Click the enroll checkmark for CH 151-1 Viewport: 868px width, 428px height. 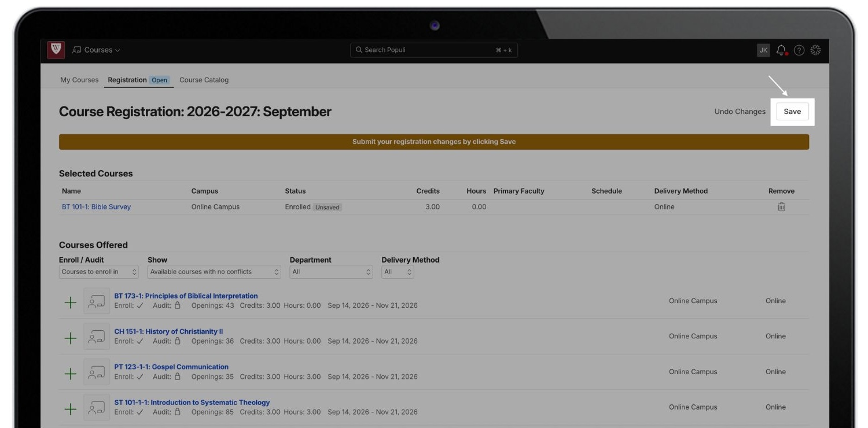(140, 341)
